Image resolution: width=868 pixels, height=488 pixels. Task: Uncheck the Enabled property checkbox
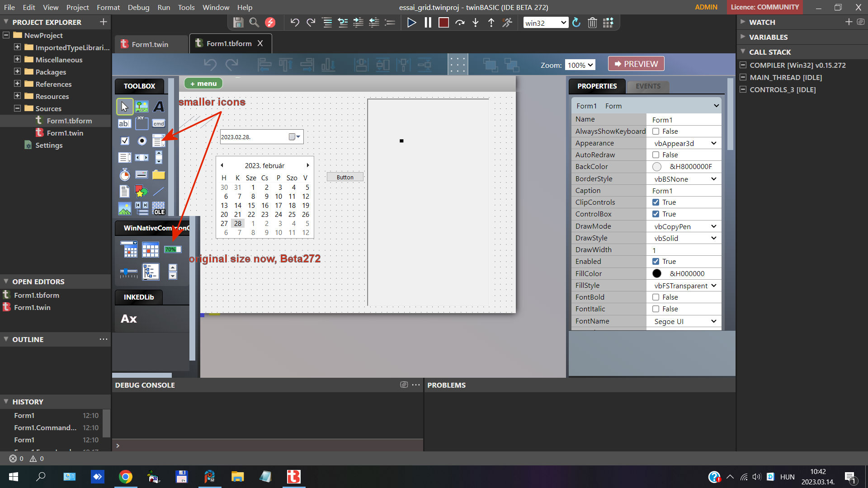pos(656,262)
